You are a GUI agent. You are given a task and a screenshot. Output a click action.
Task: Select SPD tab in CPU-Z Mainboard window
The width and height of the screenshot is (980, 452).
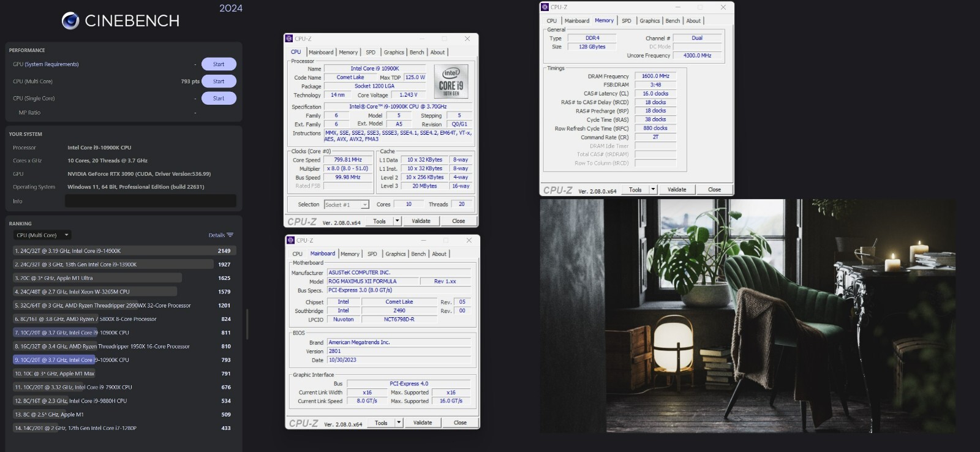click(372, 254)
